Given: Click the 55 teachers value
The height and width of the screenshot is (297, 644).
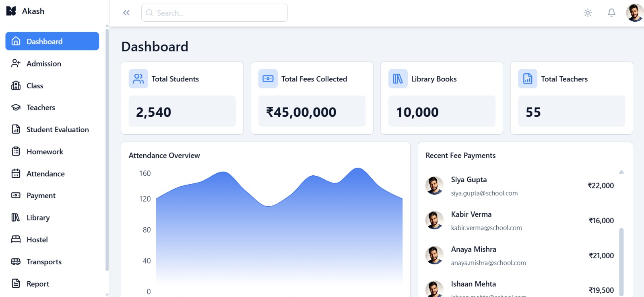Looking at the screenshot, I should coord(533,112).
